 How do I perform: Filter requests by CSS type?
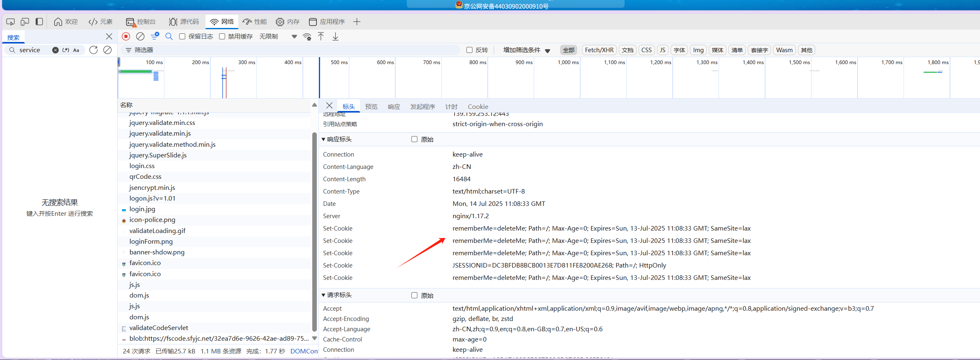pos(646,50)
